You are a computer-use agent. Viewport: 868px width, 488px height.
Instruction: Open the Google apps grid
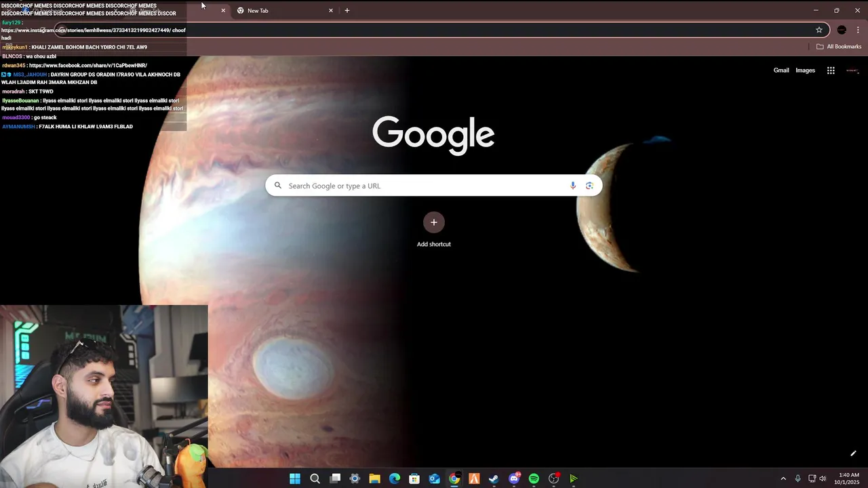coord(831,70)
